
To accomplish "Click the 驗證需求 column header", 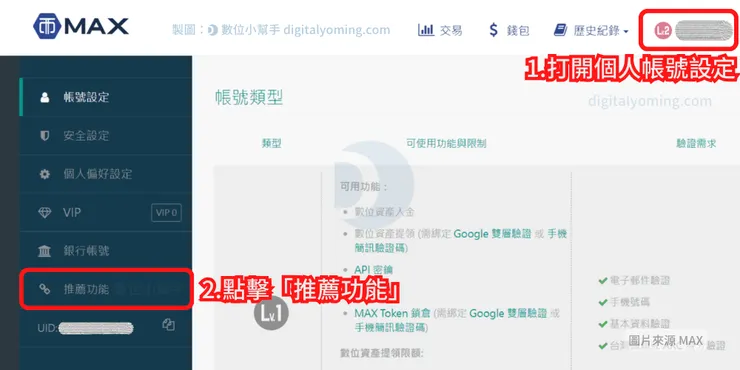I will pyautogui.click(x=696, y=143).
